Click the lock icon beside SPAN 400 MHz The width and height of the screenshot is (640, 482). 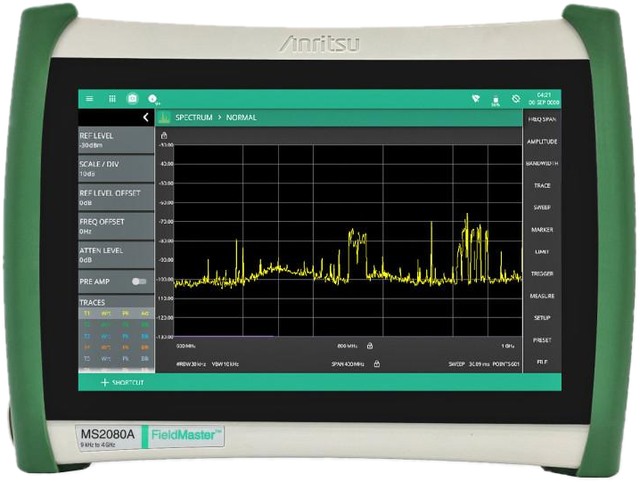[x=377, y=363]
